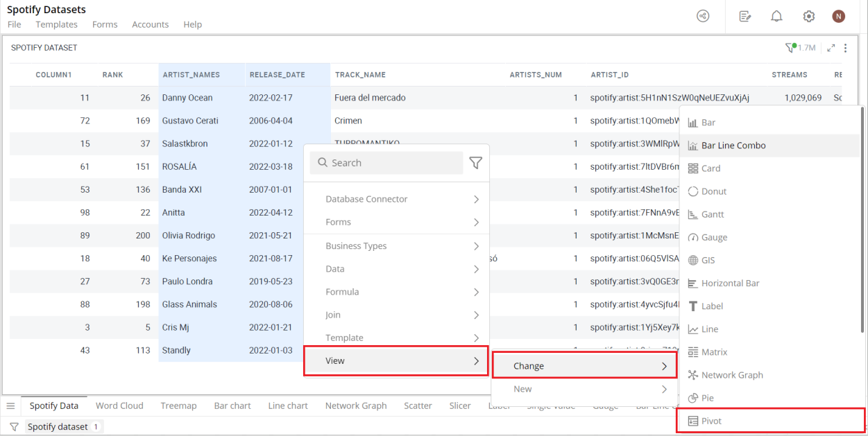Viewport: 868px width, 436px height.
Task: Open the Forms menu in menu bar
Action: tap(105, 24)
